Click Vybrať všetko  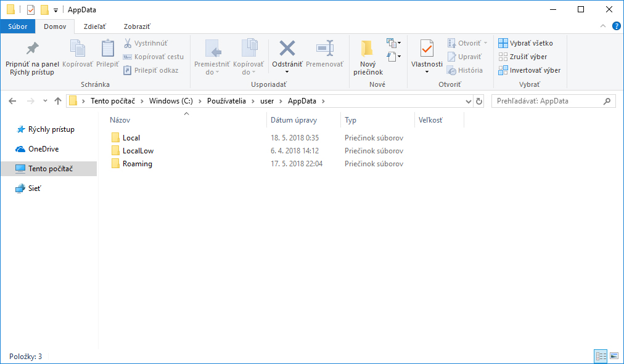tap(525, 43)
